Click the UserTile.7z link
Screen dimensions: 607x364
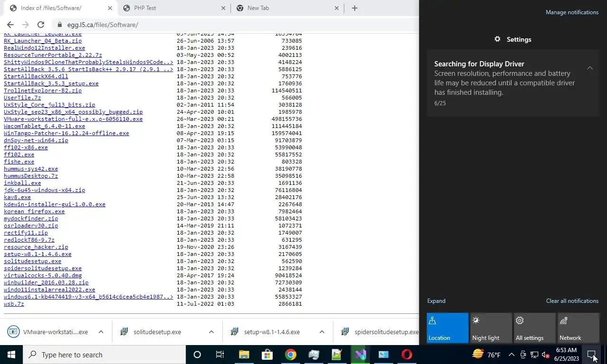click(22, 98)
